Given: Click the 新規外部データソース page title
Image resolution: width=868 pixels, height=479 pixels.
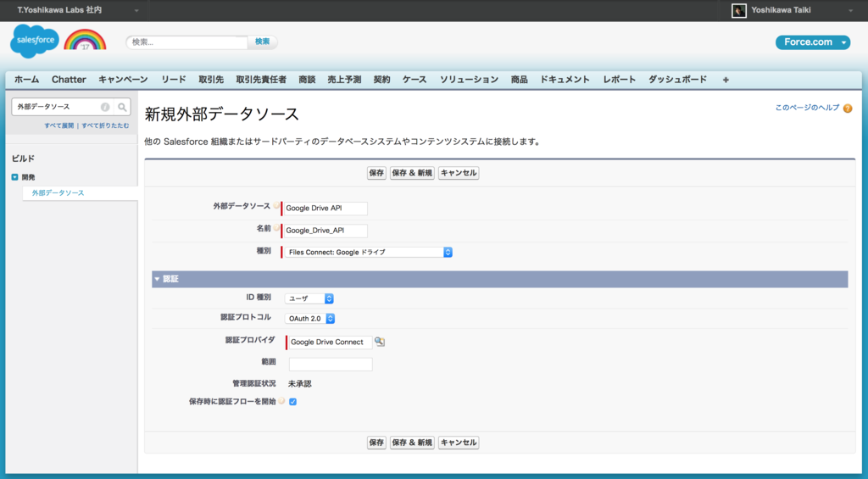Looking at the screenshot, I should [x=221, y=114].
